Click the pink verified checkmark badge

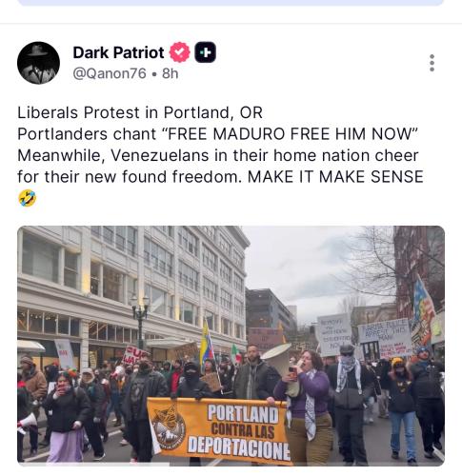(180, 52)
